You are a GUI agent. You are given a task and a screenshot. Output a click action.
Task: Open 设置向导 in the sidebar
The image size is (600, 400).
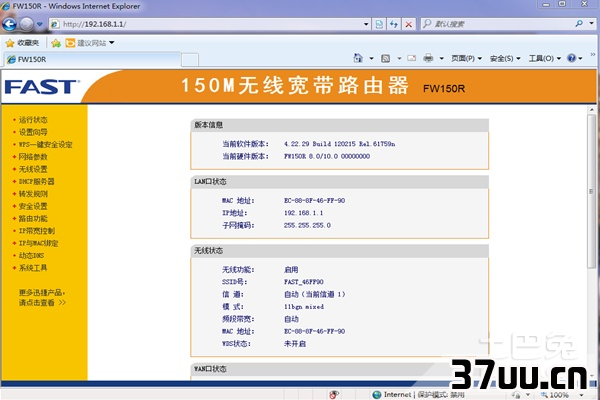33,132
